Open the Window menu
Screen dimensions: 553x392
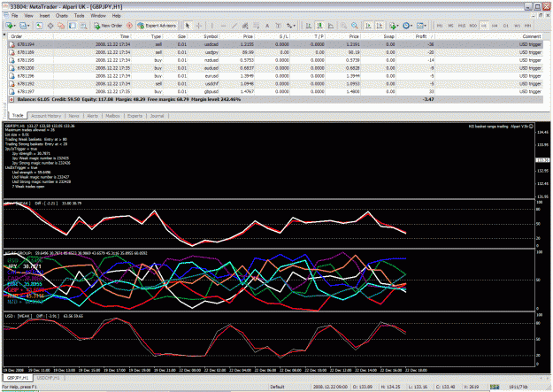click(98, 16)
